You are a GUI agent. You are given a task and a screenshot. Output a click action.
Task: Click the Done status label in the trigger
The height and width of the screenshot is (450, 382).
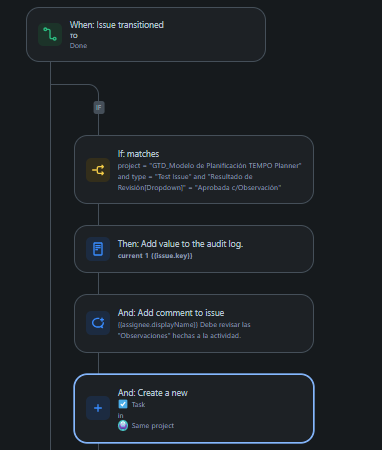coord(78,46)
